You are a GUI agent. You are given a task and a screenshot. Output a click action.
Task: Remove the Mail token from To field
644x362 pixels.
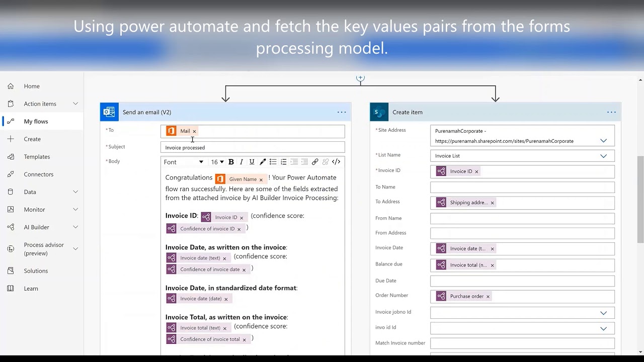[194, 131]
